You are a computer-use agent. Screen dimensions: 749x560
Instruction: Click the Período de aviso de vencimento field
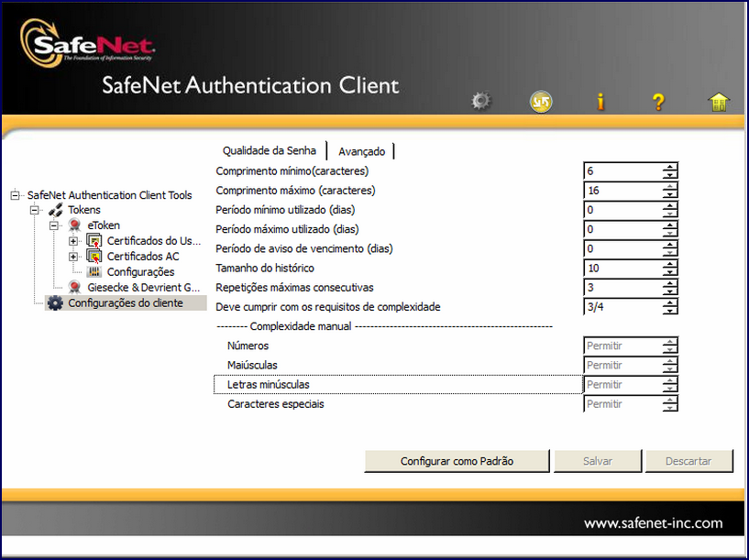pos(622,248)
